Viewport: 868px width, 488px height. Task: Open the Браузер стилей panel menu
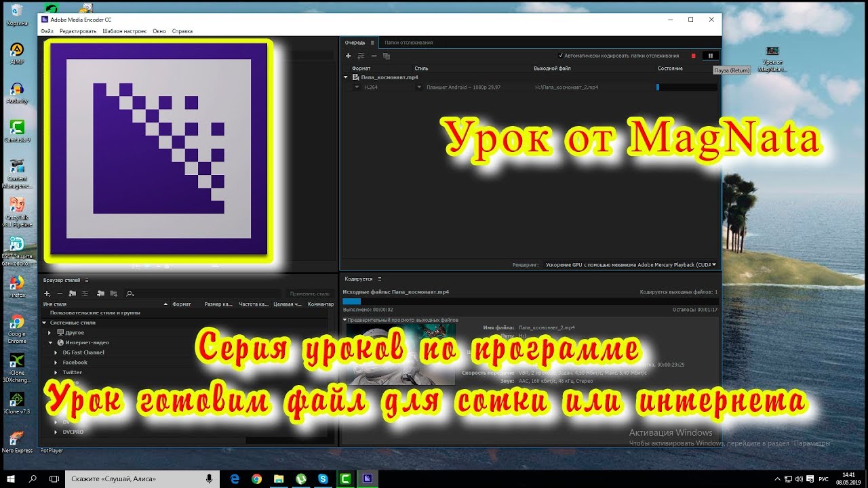tap(87, 280)
